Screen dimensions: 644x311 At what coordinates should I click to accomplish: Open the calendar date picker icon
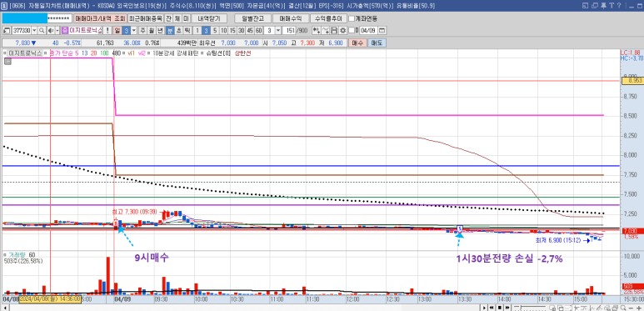[x=382, y=30]
